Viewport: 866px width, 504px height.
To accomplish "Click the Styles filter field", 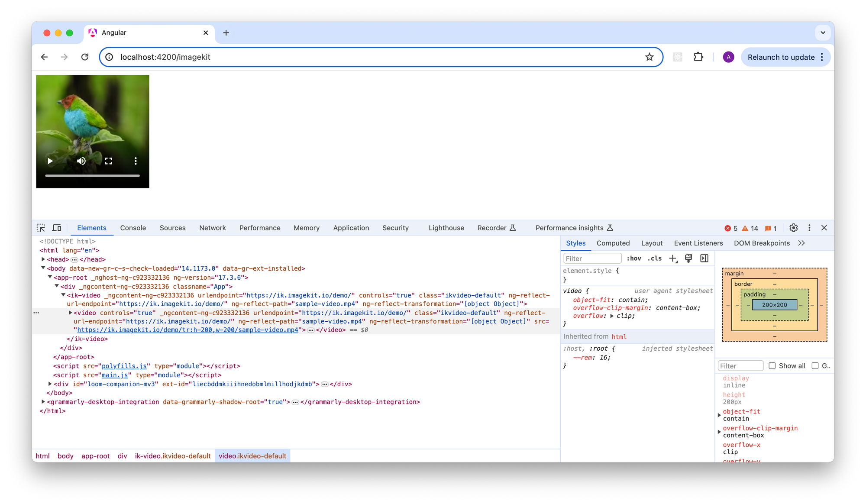I will pyautogui.click(x=592, y=258).
